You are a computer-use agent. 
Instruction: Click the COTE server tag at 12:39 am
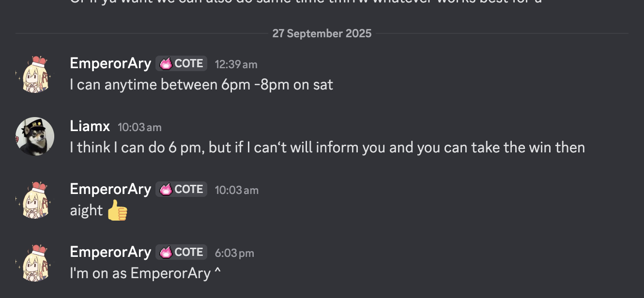tap(182, 64)
